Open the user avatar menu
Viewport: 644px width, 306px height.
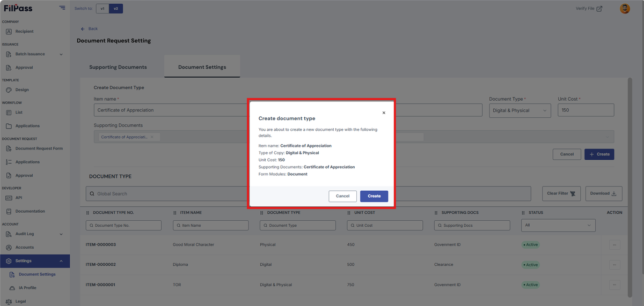click(625, 9)
